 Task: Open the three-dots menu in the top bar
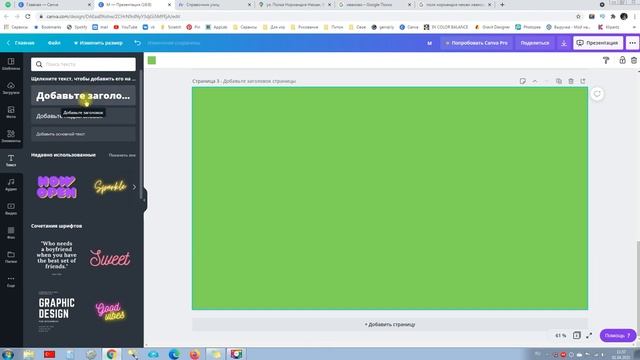click(x=632, y=43)
